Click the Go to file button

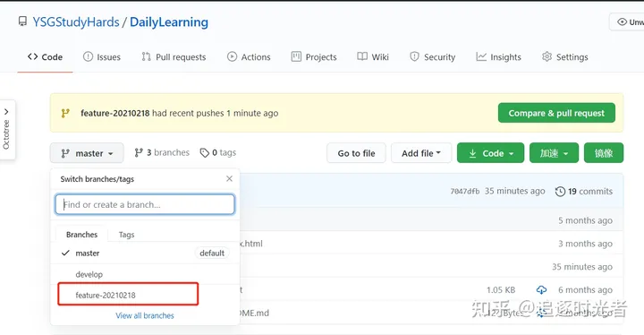coord(356,153)
